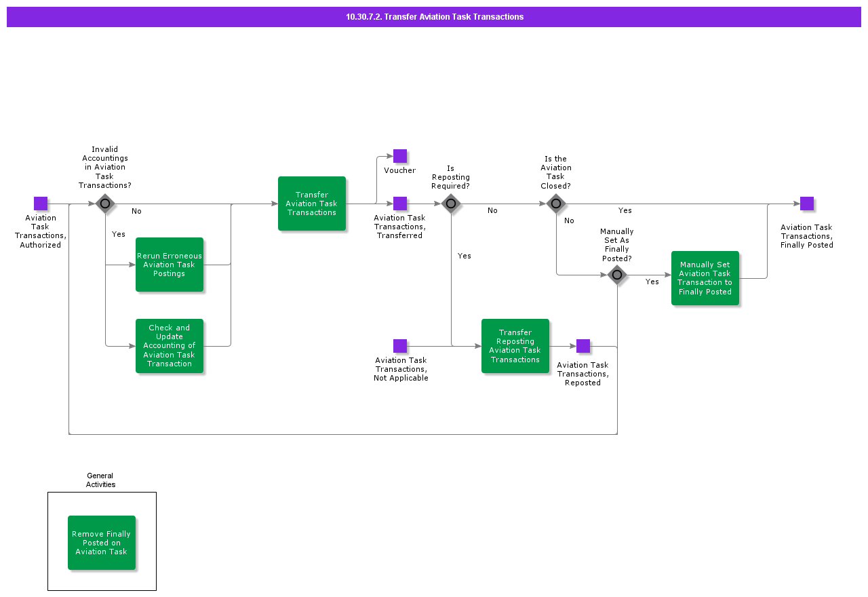
Task: Open Check and Update Accounting activity
Action: point(170,346)
